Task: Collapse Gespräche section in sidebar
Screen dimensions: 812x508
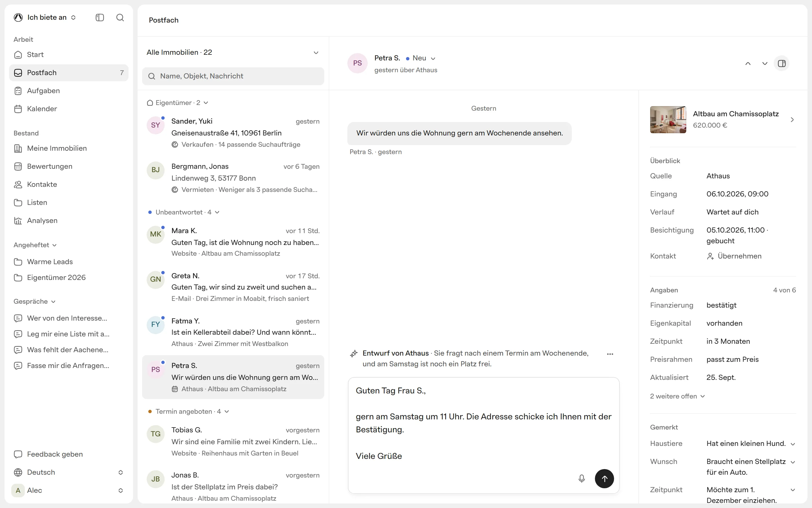Action: point(35,301)
